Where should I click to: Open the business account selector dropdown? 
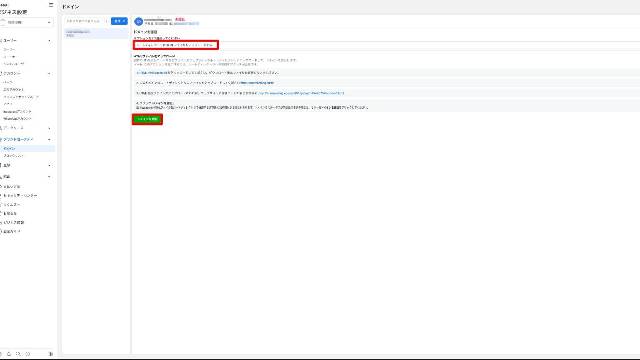click(x=27, y=22)
